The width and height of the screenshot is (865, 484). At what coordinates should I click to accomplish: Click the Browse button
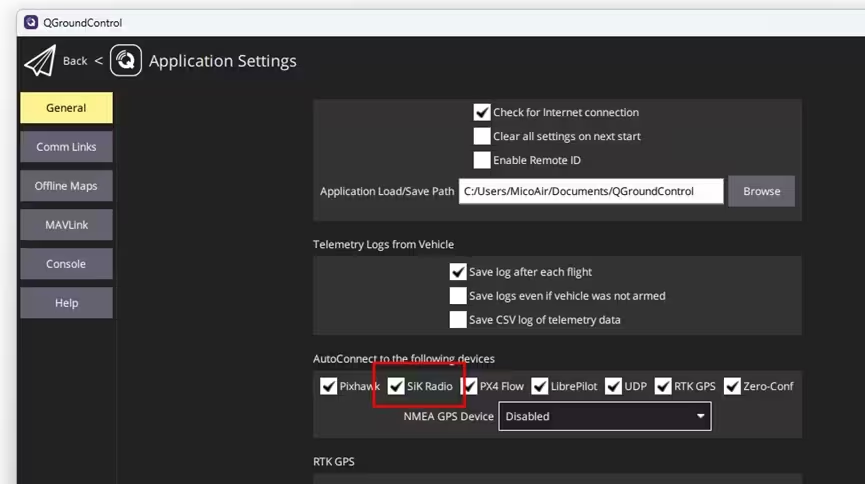pyautogui.click(x=761, y=191)
